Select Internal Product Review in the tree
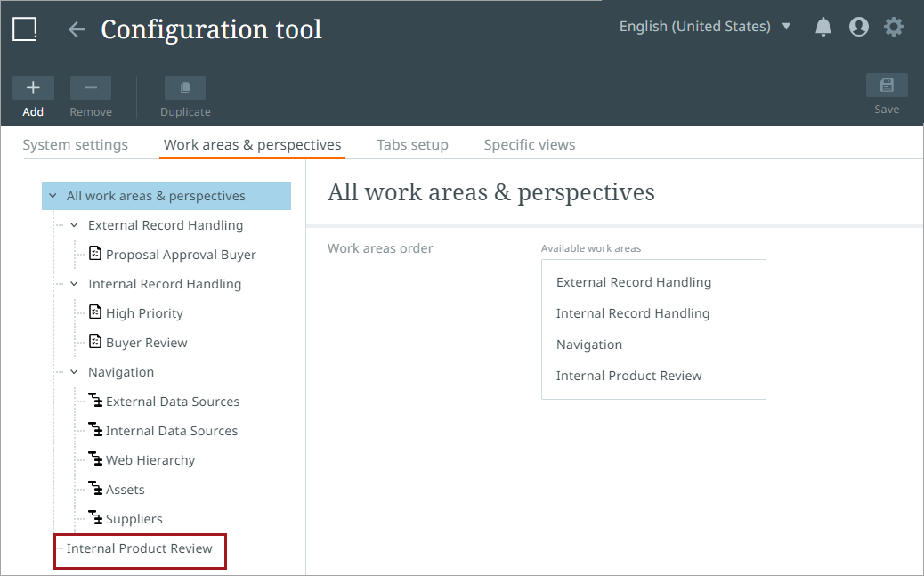Screen dimensions: 924x576 (140, 548)
